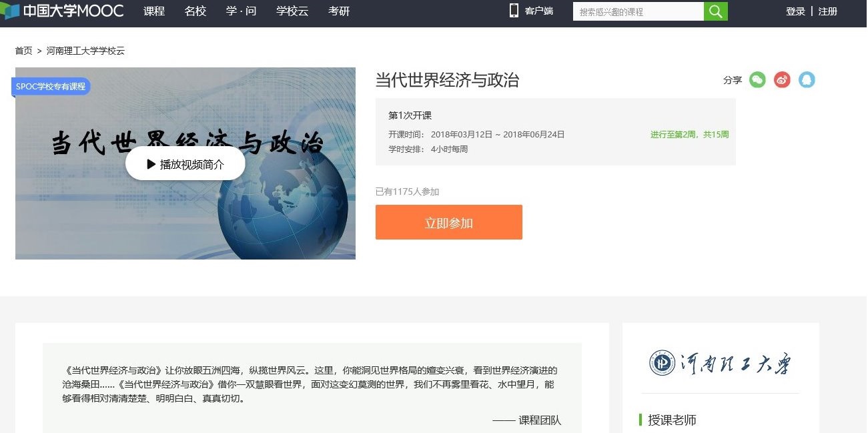Click the 注册 register link
Image resolution: width=868 pixels, height=433 pixels.
point(827,11)
